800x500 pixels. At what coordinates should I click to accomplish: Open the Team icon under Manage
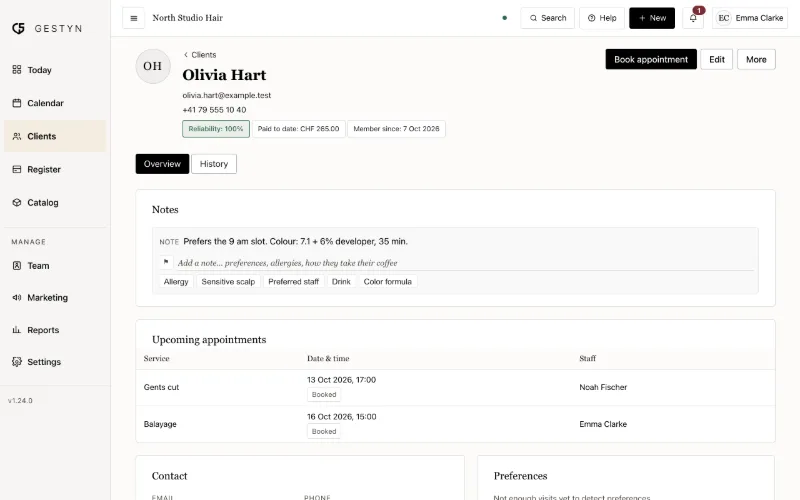click(x=17, y=266)
